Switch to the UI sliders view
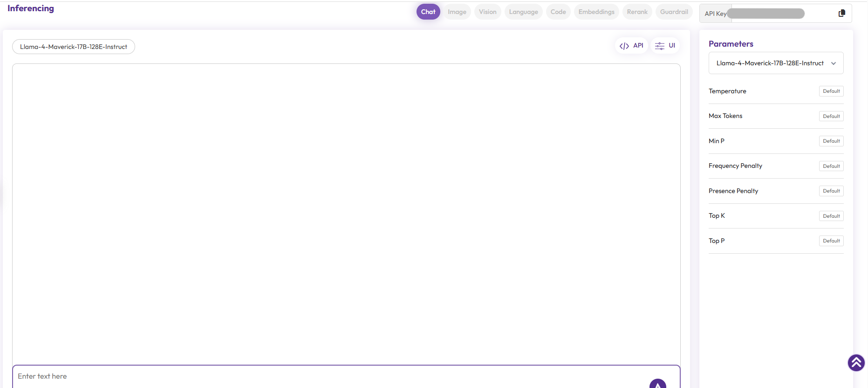 [665, 46]
